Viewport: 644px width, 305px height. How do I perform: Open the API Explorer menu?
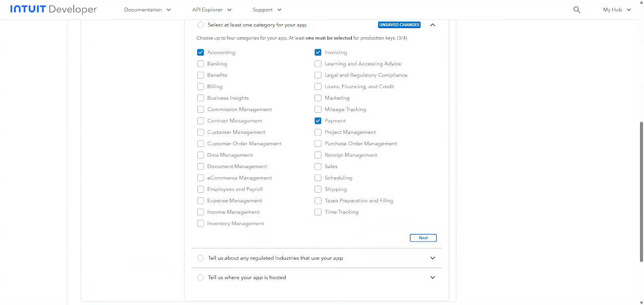[x=212, y=10]
